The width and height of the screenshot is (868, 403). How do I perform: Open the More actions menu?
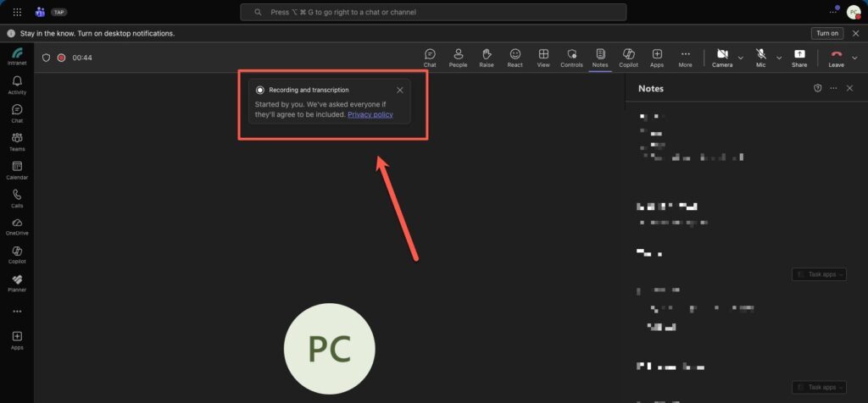coord(685,57)
